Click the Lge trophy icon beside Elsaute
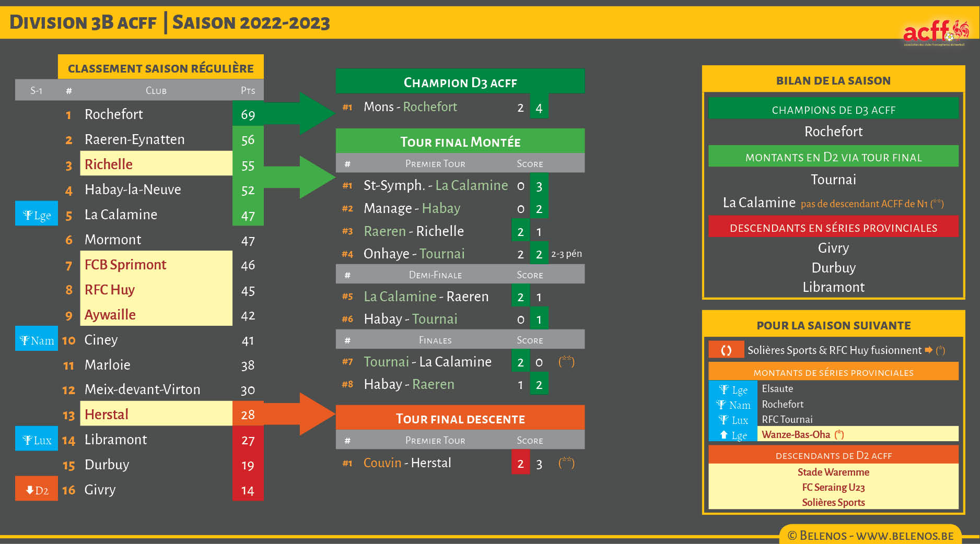This screenshot has height=544, width=980. (733, 389)
